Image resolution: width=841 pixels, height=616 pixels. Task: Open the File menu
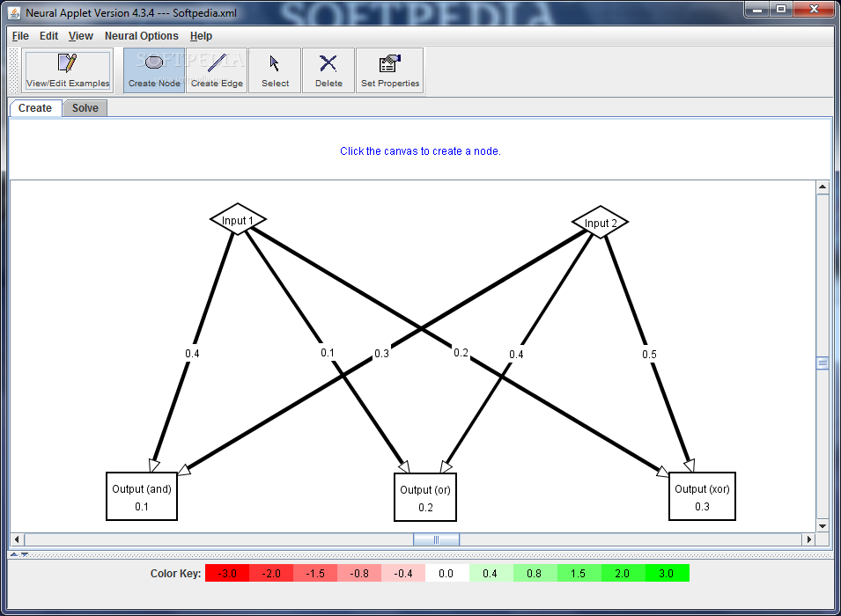[20, 36]
